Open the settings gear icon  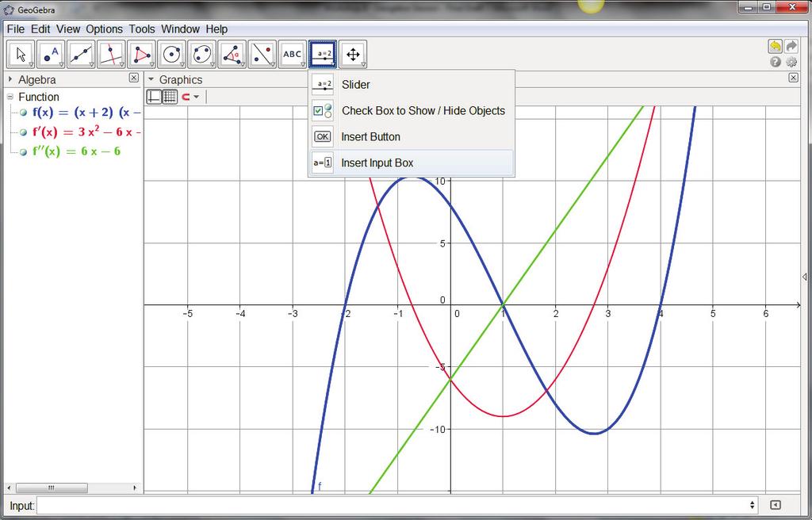791,62
